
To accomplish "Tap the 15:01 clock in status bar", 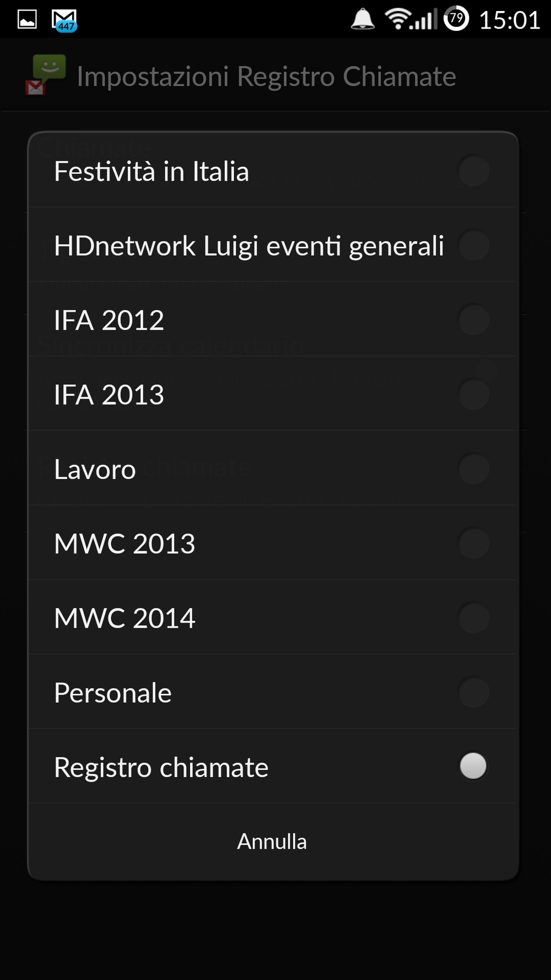I will (x=510, y=20).
